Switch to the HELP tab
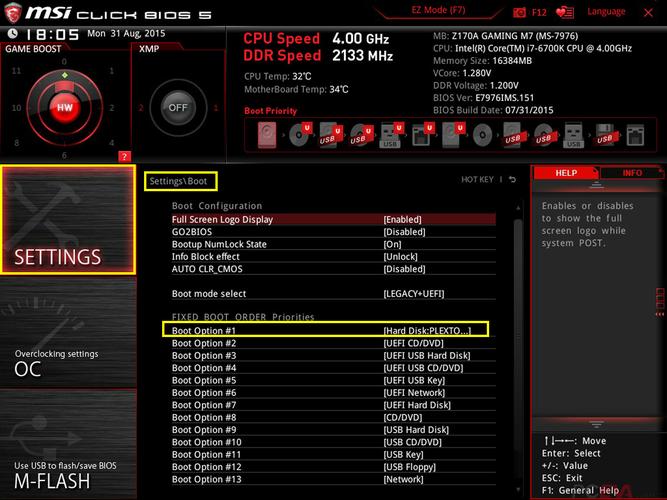The height and width of the screenshot is (500, 667). [566, 173]
